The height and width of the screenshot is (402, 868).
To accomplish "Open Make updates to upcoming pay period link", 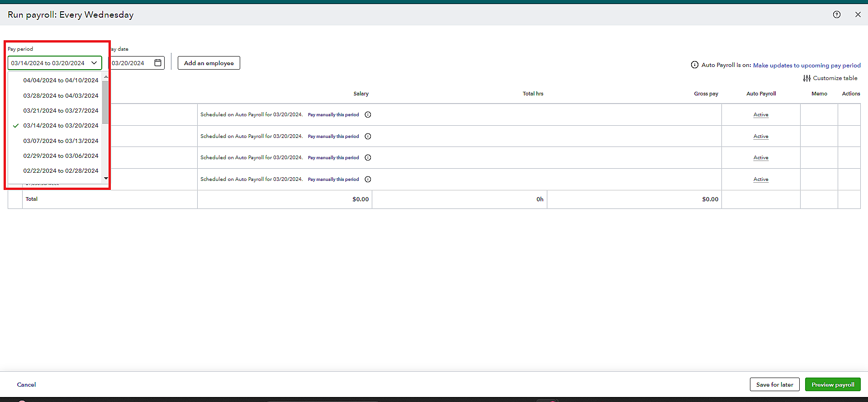I will (x=807, y=66).
